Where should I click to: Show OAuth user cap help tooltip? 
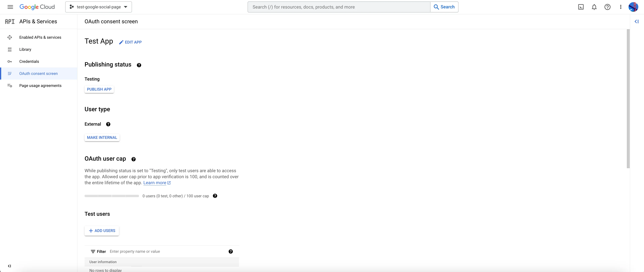click(x=134, y=159)
